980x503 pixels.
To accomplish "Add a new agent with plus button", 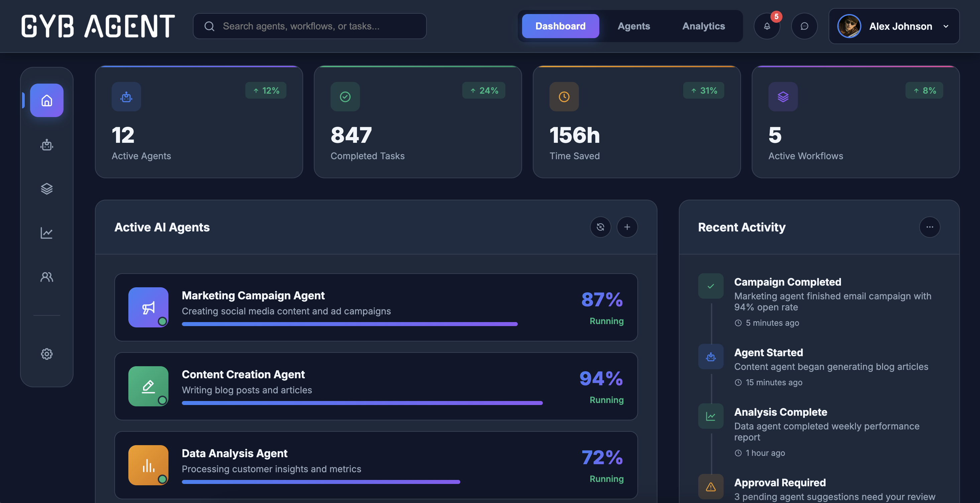I will click(627, 227).
